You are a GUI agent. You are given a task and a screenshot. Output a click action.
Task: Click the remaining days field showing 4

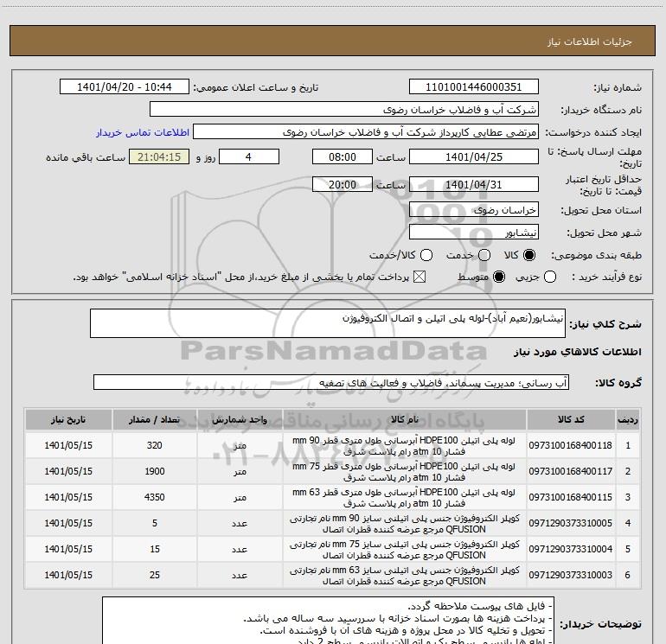point(249,156)
